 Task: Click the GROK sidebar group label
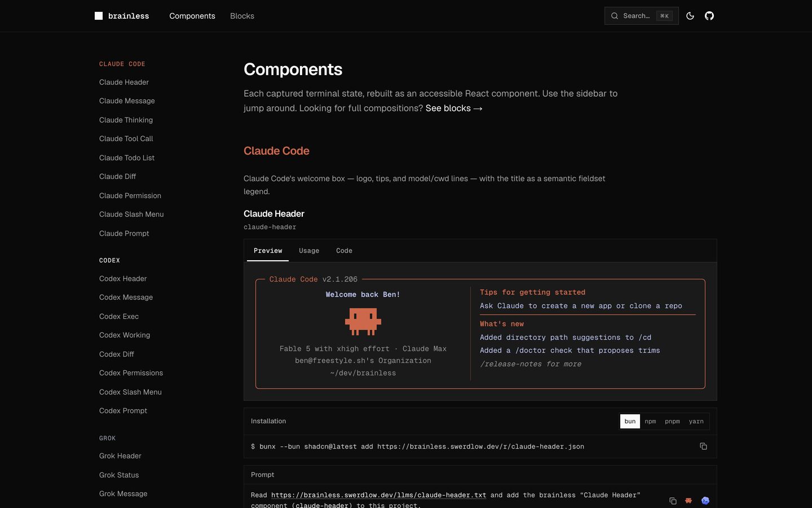click(107, 438)
